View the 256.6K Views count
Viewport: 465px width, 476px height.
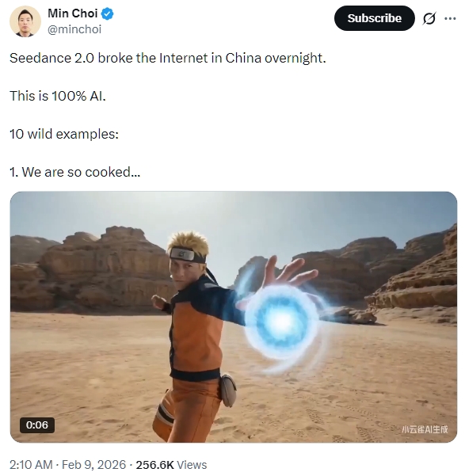pos(171,464)
